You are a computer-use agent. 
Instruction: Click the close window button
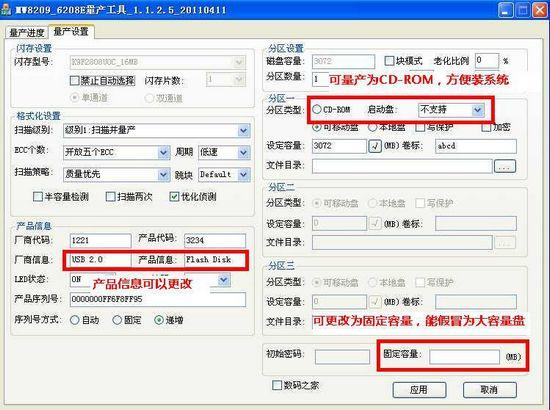point(540,10)
